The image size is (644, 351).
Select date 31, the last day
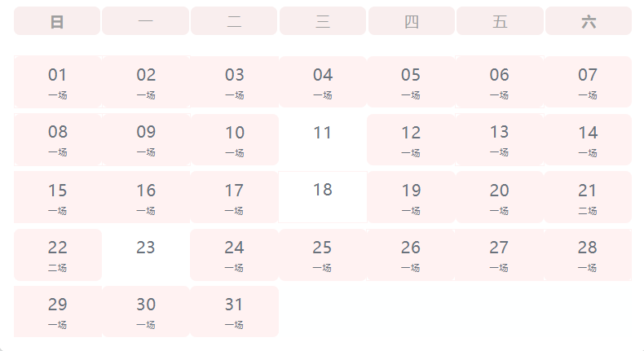(235, 312)
